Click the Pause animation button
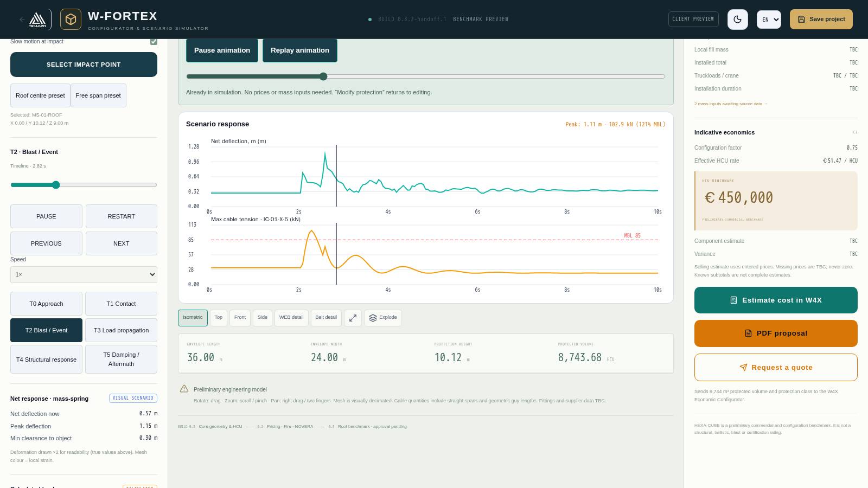This screenshot has height=488, width=868. tap(222, 50)
